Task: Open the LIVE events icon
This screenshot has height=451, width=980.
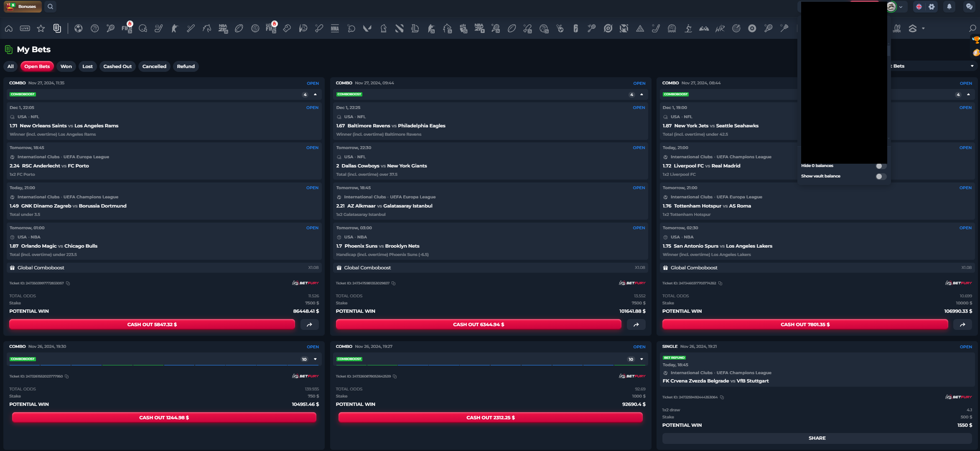Action: 25,28
